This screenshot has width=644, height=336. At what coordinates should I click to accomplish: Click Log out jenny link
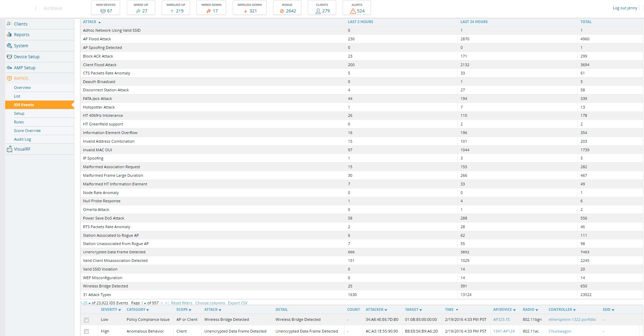point(625,8)
